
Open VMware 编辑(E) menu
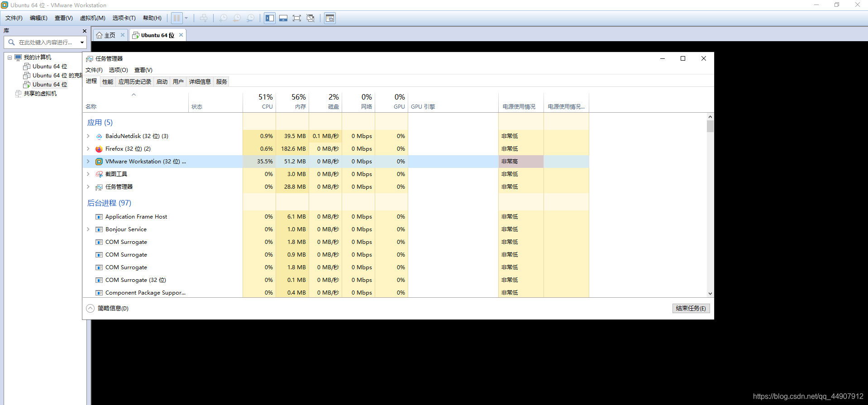tap(38, 18)
